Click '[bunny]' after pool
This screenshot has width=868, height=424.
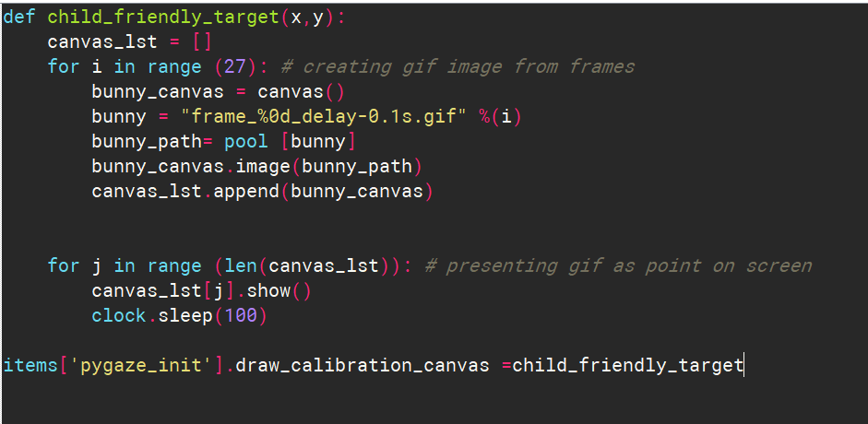317,142
